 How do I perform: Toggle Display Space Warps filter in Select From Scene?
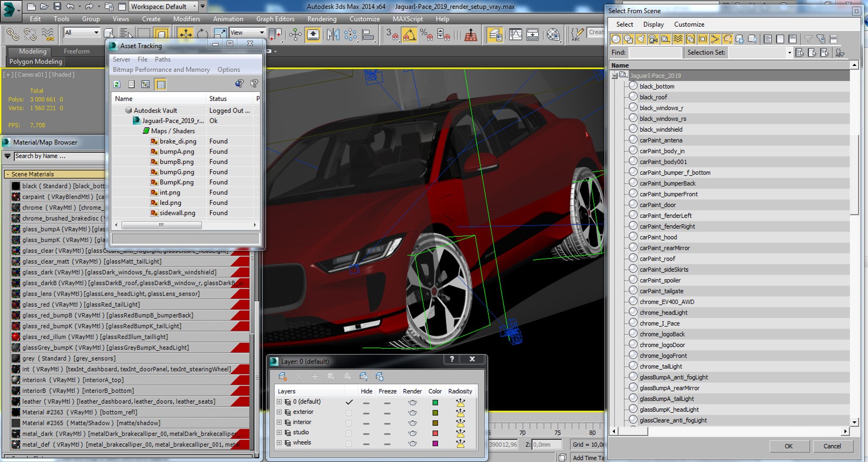tap(678, 39)
